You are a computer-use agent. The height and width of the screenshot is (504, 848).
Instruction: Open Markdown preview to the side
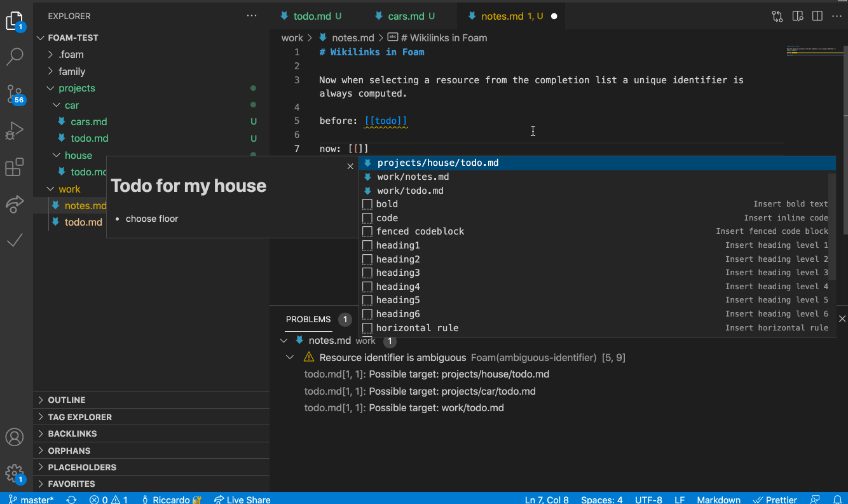pyautogui.click(x=798, y=16)
